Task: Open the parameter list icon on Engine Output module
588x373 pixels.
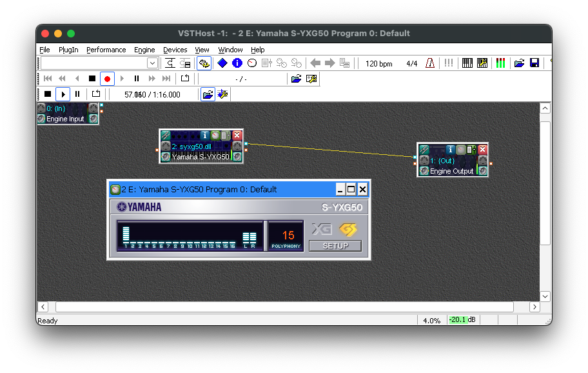Action: coord(472,149)
